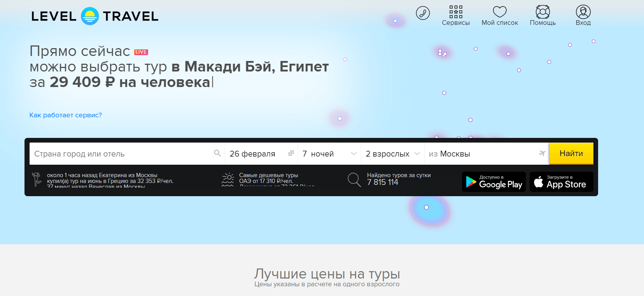Open the 26 февраля date picker

[253, 154]
